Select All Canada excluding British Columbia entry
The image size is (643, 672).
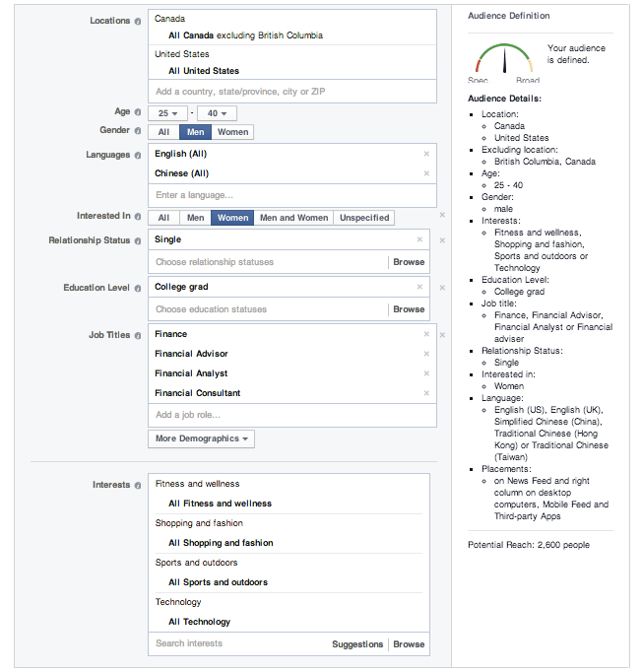245,35
